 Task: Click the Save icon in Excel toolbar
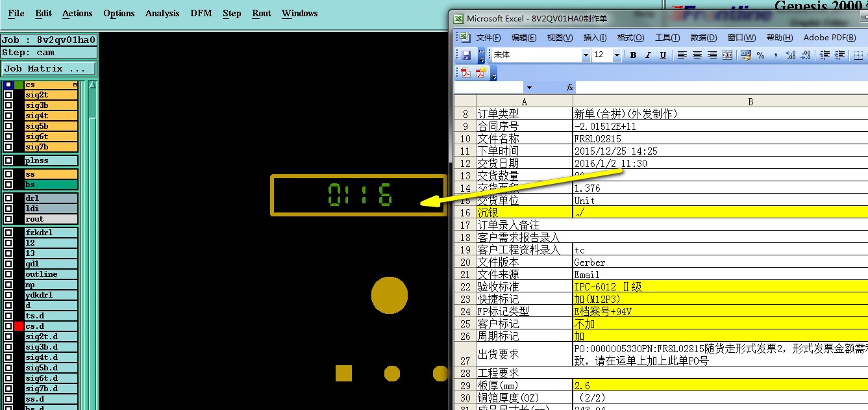pos(466,55)
